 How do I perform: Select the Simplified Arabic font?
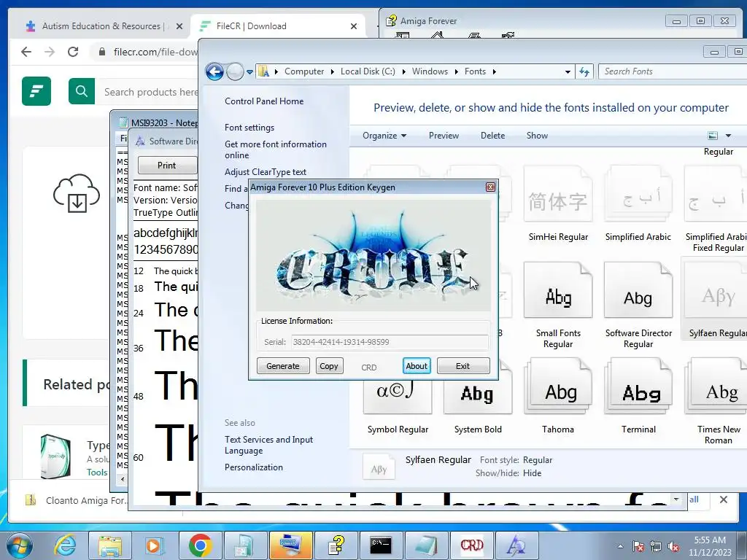[x=638, y=204]
